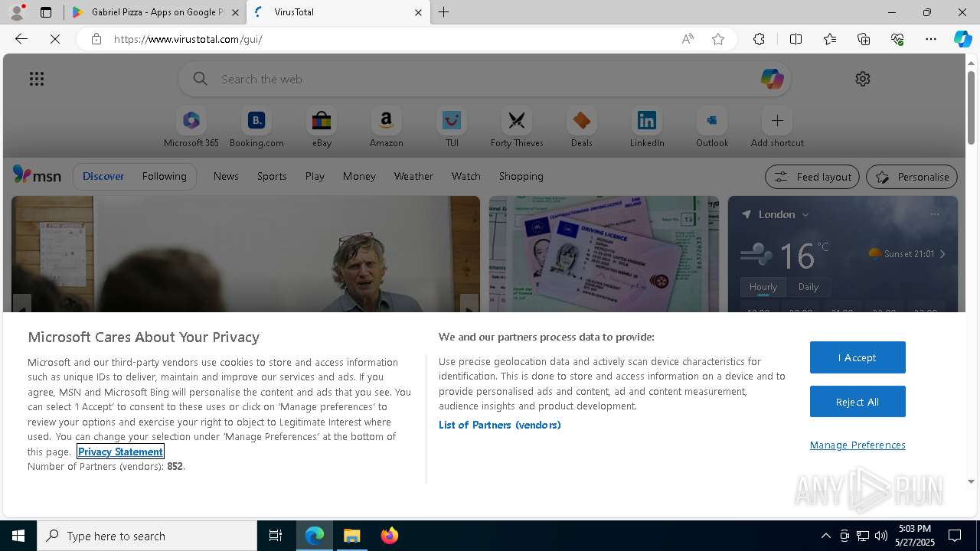The width and height of the screenshot is (980, 551).
Task: Click the Personalise button
Action: point(912,177)
